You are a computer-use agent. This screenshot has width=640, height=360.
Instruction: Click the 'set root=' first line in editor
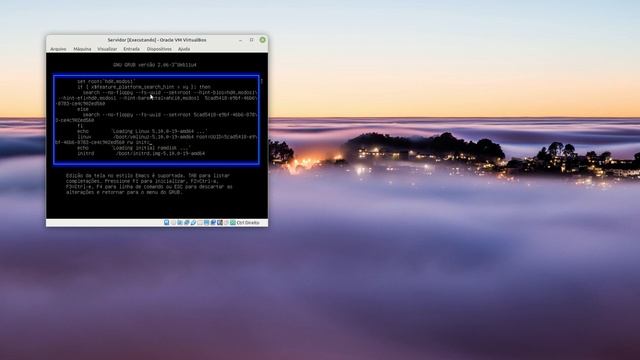106,81
